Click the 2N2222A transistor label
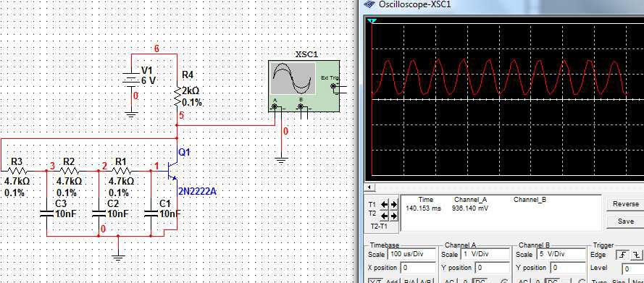Screen dimensions: 644x283 coord(197,191)
